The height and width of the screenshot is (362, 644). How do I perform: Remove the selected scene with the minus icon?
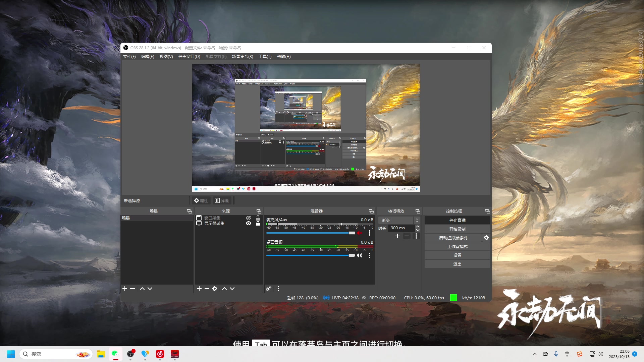coord(132,289)
